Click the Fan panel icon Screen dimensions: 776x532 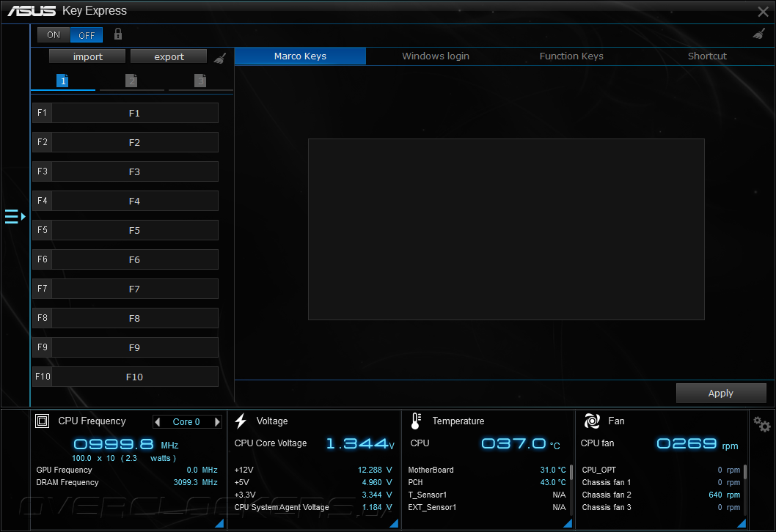pyautogui.click(x=592, y=421)
